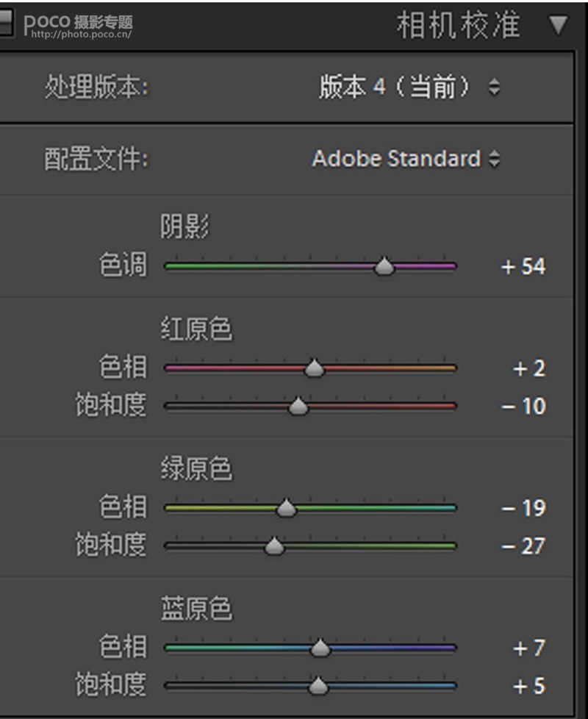588x719 pixels.
Task: Click the red hue value +2
Action: point(529,368)
